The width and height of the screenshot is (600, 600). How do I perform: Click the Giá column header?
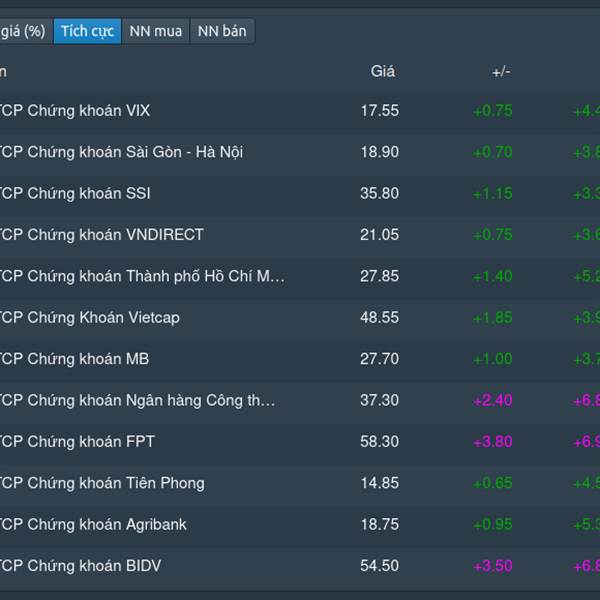[x=383, y=72]
